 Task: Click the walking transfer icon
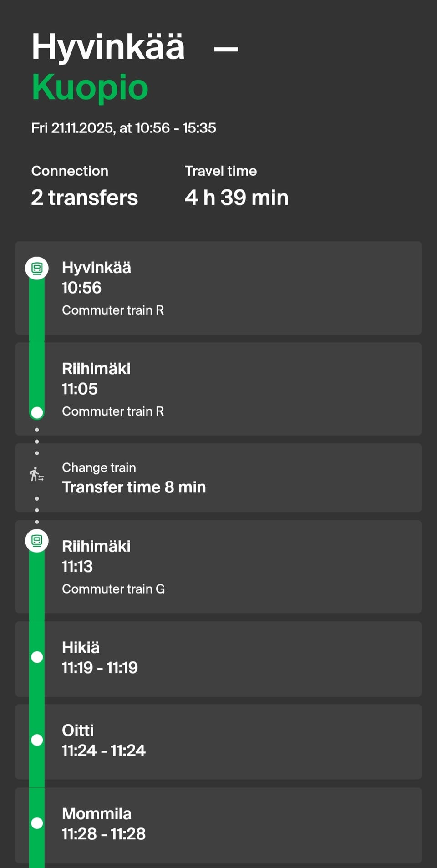pyautogui.click(x=37, y=475)
